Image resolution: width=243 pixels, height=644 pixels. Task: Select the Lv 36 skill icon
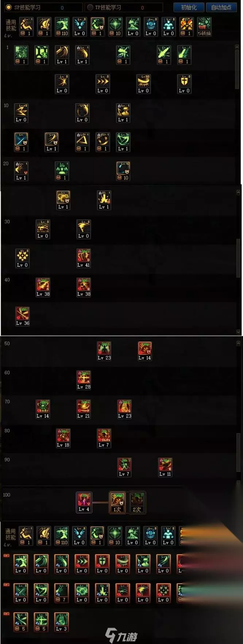[x=22, y=316]
